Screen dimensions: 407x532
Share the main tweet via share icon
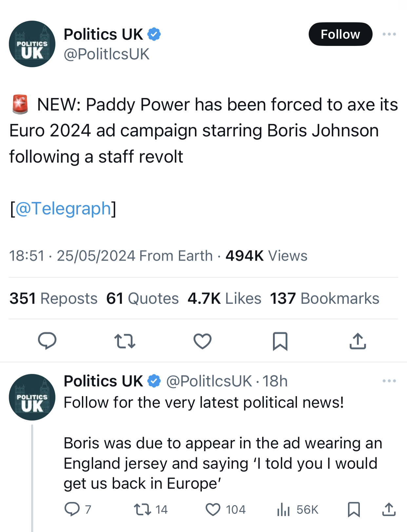pos(358,341)
